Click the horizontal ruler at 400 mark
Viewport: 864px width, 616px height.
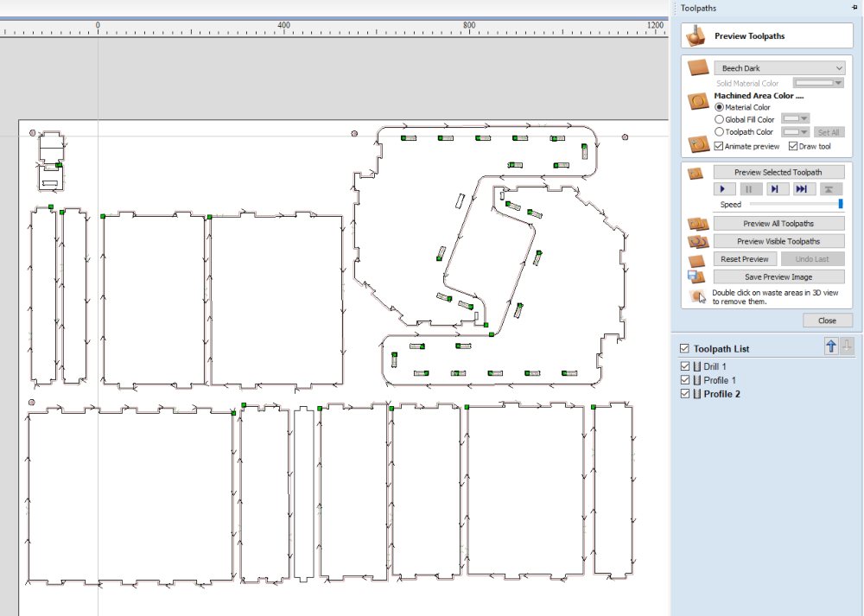tap(283, 25)
